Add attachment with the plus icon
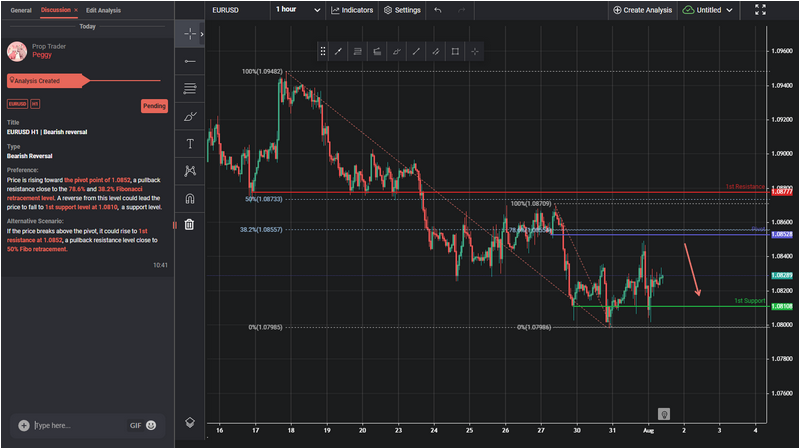The image size is (799, 448). tap(24, 425)
